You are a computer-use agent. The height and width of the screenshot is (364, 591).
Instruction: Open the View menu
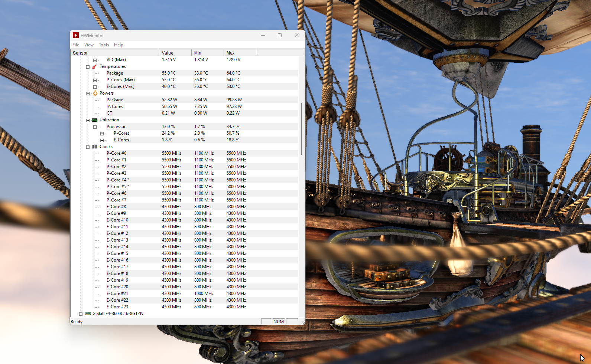[x=89, y=45]
